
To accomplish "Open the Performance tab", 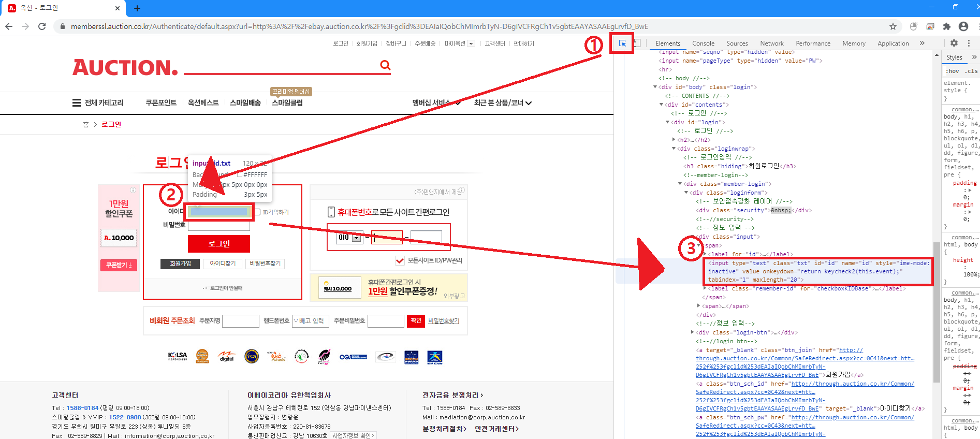I will pos(813,43).
